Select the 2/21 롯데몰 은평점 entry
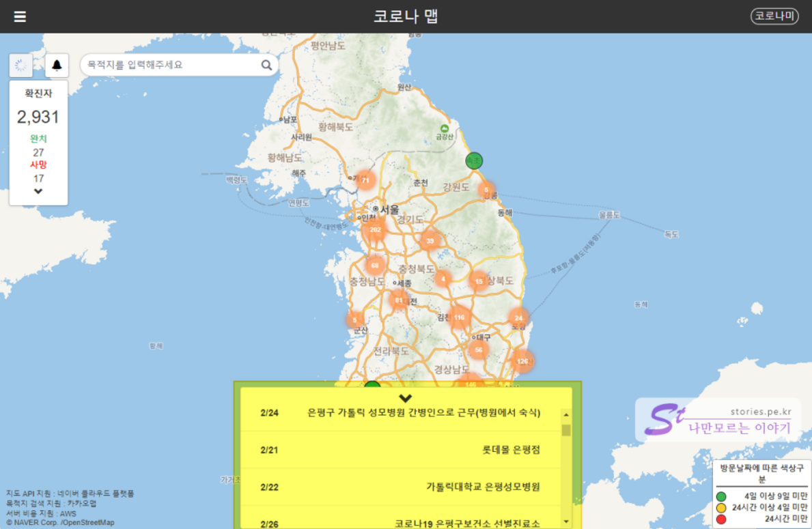Viewport: 812px width, 529px height. pos(400,450)
